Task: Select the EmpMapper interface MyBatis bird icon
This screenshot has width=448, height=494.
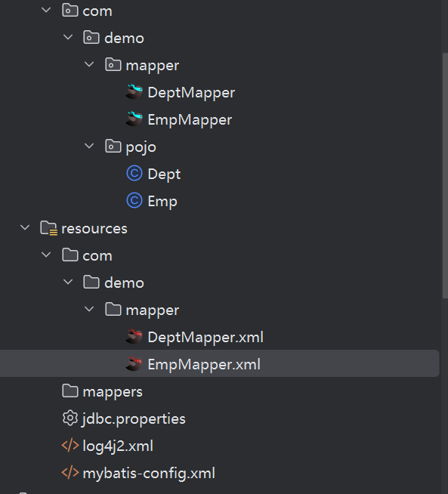Action: tap(134, 119)
